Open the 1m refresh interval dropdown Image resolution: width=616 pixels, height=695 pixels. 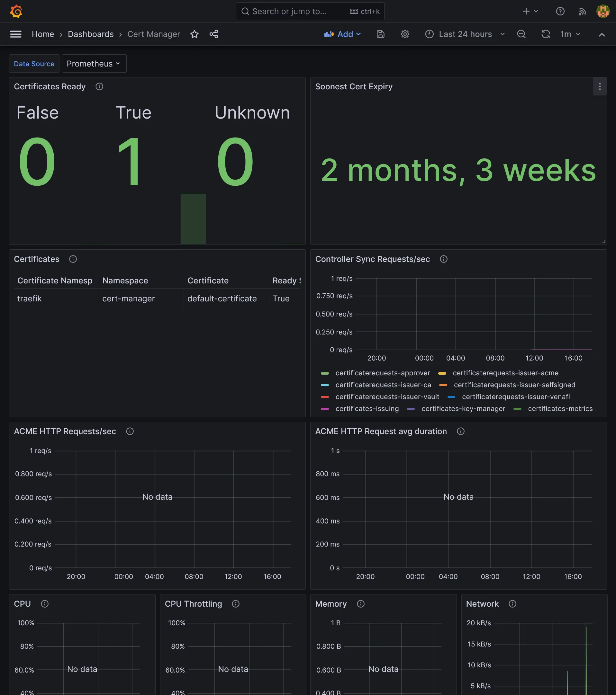point(570,34)
